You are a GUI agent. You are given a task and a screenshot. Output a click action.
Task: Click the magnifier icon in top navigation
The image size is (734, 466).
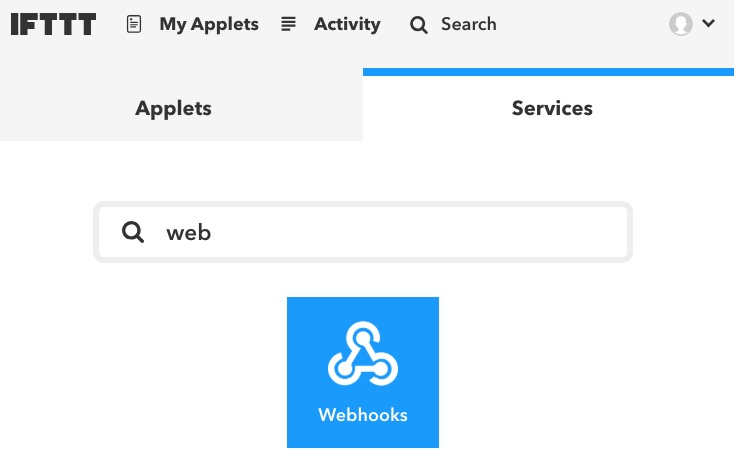pos(418,25)
